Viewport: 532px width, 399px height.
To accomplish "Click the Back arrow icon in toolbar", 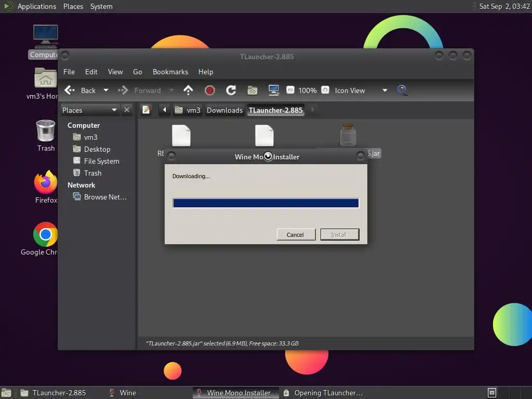I will click(x=70, y=90).
